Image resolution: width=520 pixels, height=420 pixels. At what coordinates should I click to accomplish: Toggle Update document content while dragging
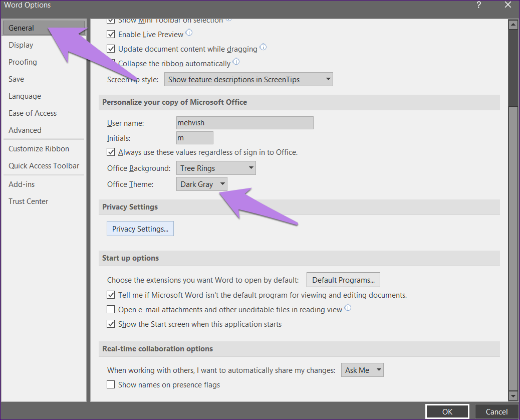(111, 49)
